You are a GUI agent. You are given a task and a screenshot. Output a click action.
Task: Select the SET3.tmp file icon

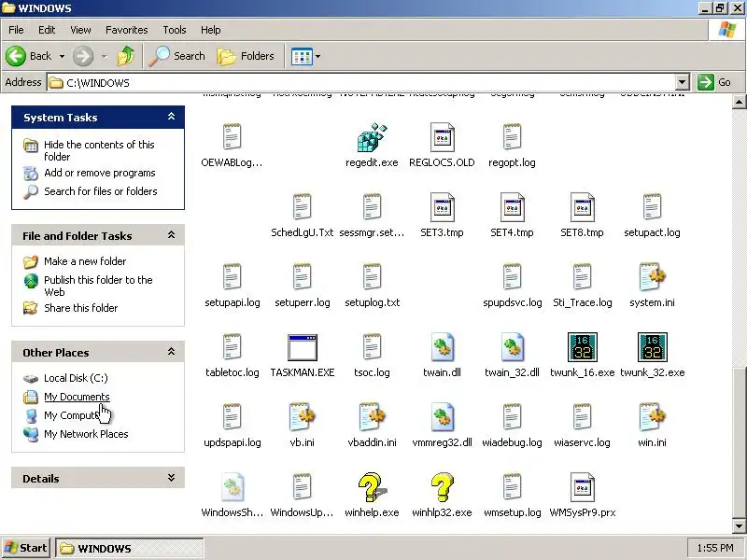click(442, 207)
